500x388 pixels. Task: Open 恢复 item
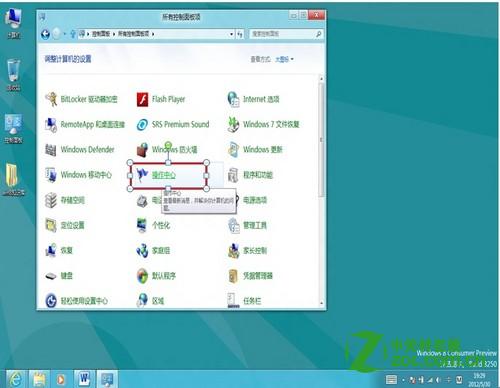coord(59,250)
